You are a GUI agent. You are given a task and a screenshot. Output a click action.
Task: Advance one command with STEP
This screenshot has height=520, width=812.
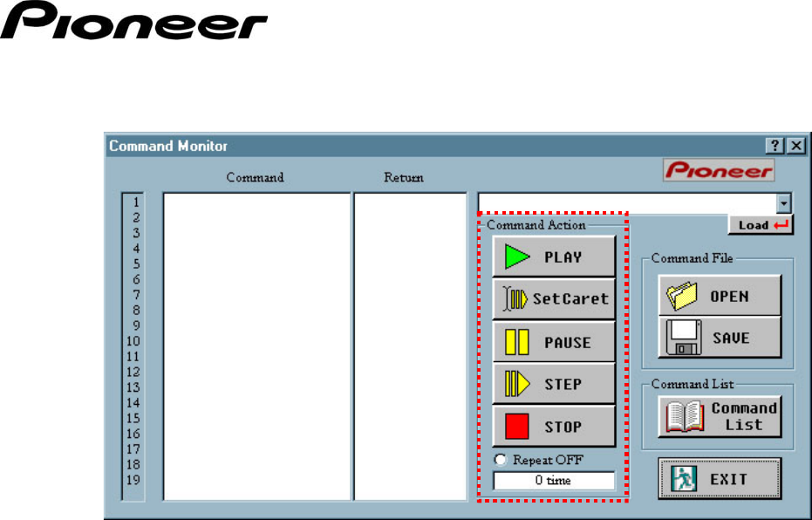pos(554,384)
